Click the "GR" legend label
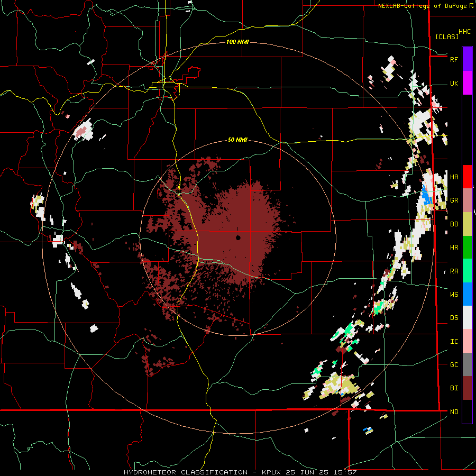Screen dimensions: 476x476 [x=454, y=200]
